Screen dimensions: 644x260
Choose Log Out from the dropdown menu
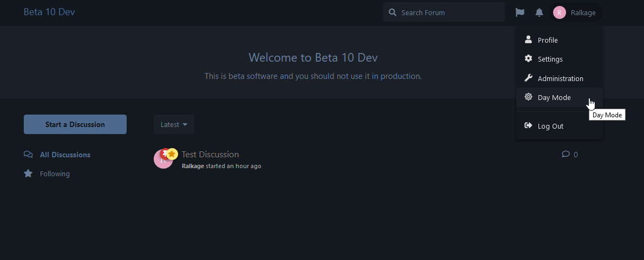tap(550, 126)
